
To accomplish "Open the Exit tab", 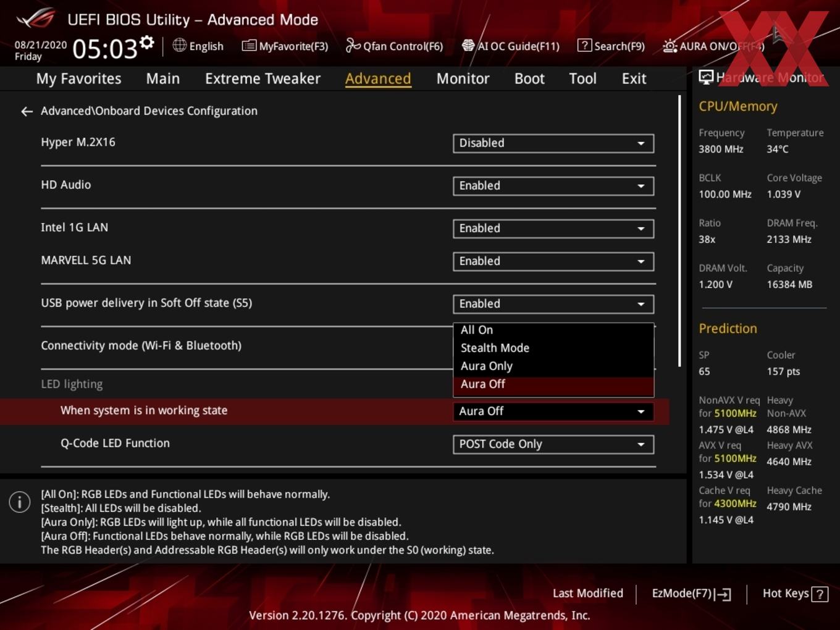I will (634, 78).
